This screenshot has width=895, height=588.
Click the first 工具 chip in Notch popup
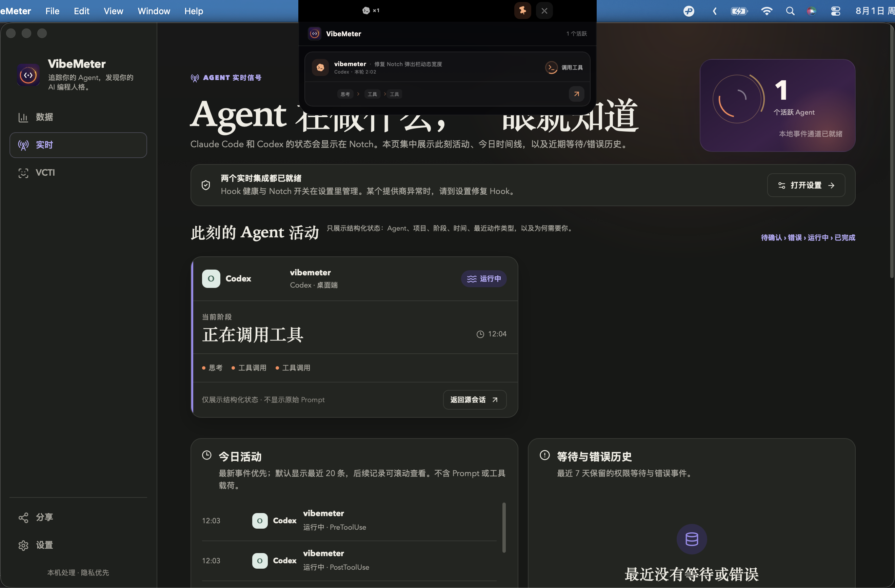point(372,94)
